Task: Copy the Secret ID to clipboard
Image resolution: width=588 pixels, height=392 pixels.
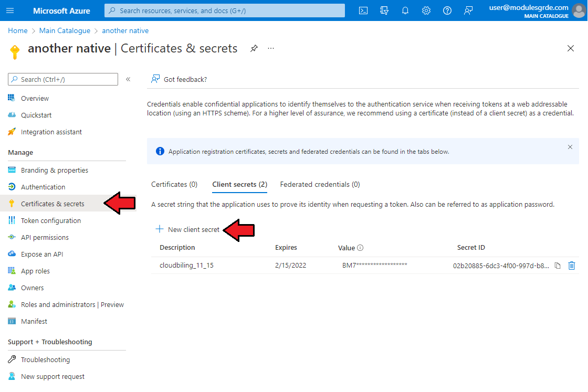Action: click(558, 266)
